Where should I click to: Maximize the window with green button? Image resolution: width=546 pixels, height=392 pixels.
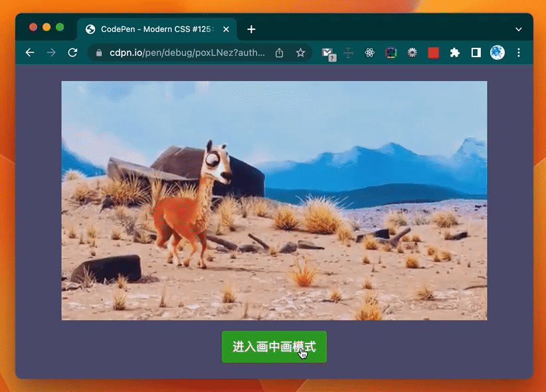click(x=60, y=27)
